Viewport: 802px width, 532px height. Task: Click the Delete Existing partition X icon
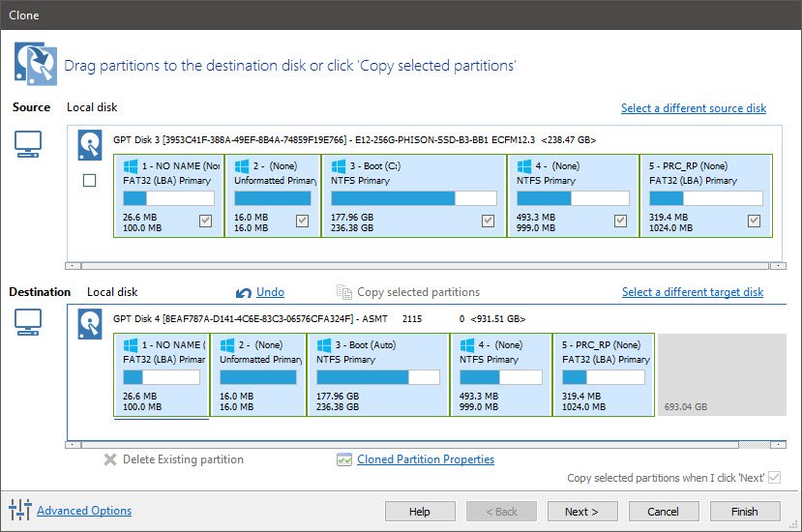(110, 459)
